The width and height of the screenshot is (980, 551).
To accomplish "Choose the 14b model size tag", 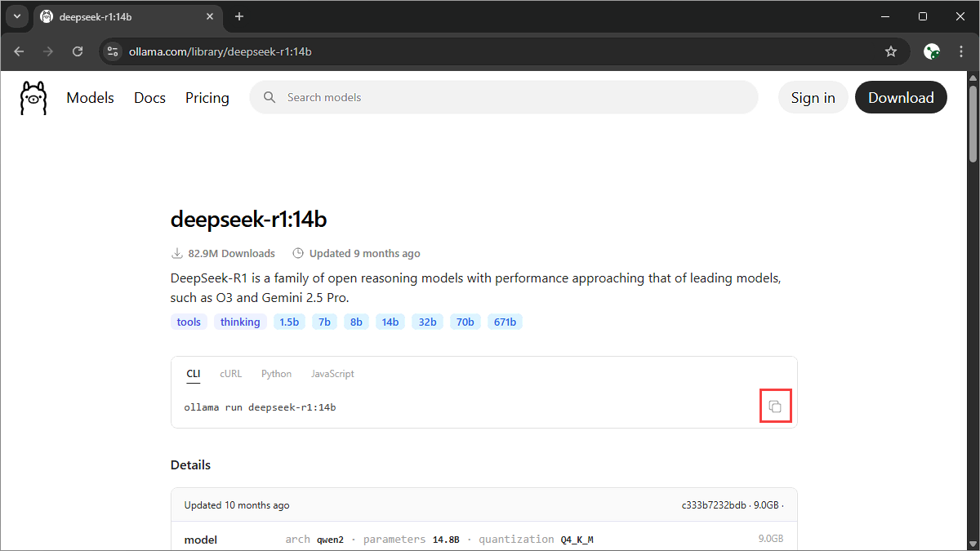I will (390, 322).
